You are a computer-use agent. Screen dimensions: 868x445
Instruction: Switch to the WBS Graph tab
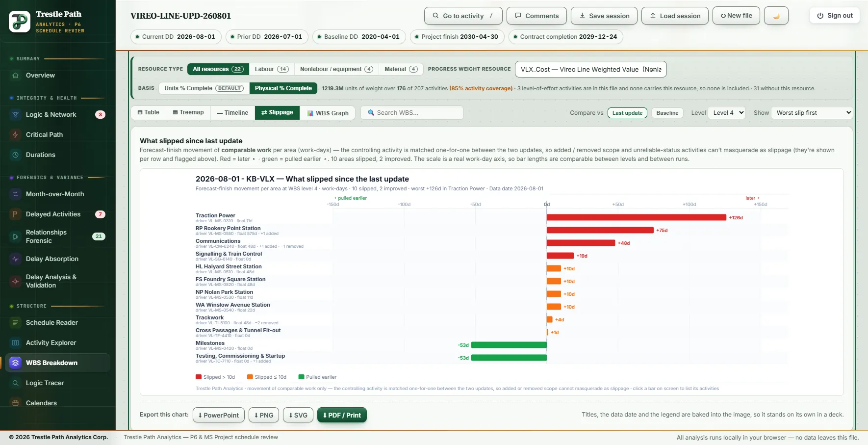(328, 113)
